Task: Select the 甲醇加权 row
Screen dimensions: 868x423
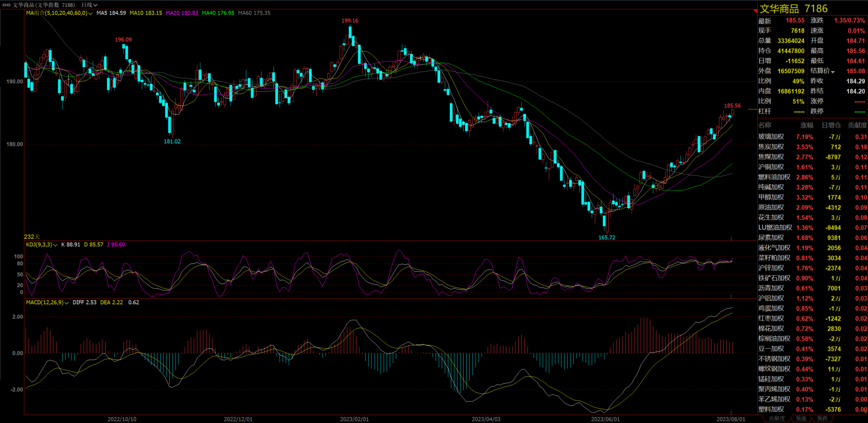Action: click(x=812, y=198)
